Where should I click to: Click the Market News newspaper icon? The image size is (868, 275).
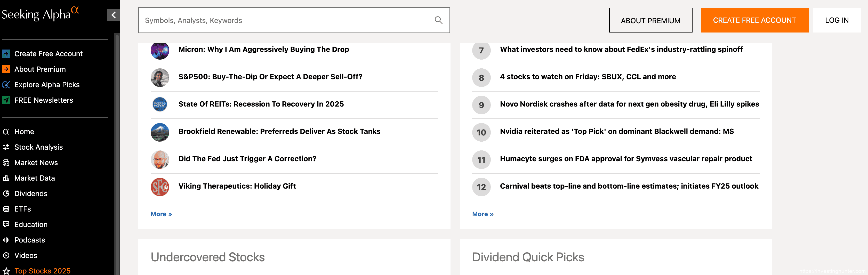coord(6,163)
